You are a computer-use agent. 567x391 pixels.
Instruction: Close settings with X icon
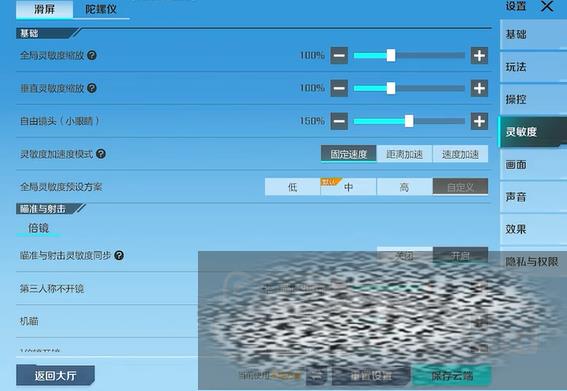(547, 6)
